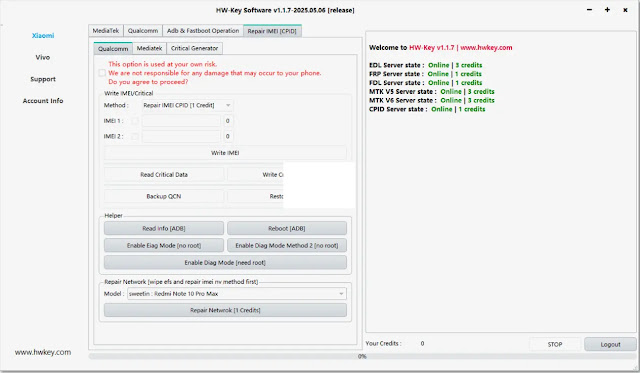Switch to the top-level MediaTek tab

point(106,31)
